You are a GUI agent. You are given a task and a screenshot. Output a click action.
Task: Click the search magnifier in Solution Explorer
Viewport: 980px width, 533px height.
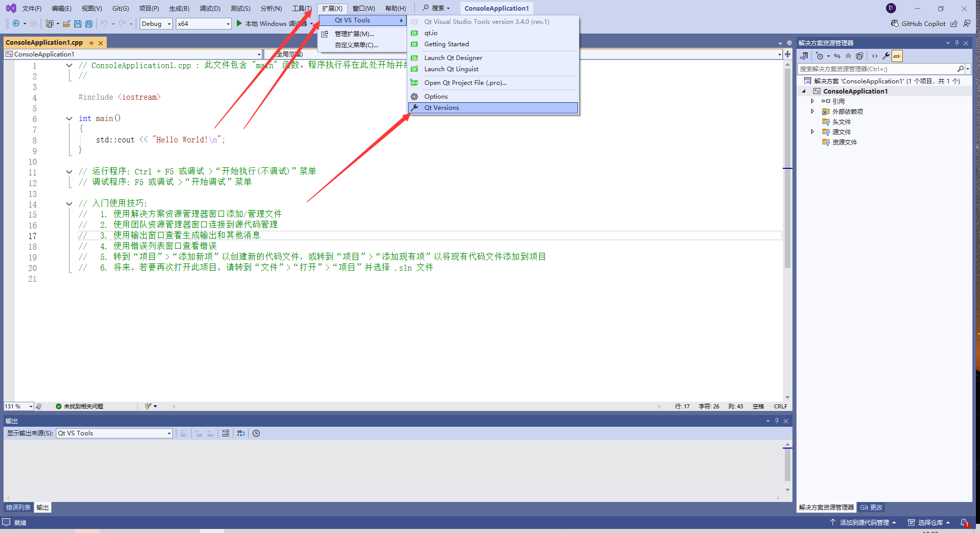coord(960,69)
